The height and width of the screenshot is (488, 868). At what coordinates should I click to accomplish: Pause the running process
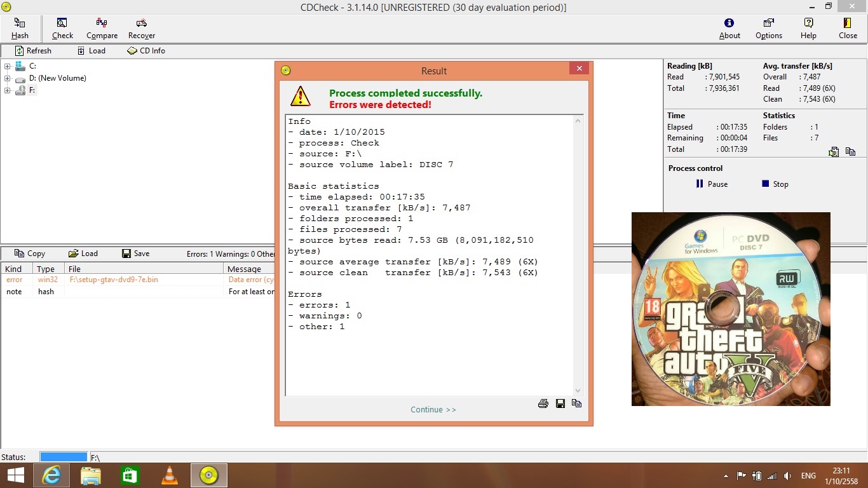[711, 184]
